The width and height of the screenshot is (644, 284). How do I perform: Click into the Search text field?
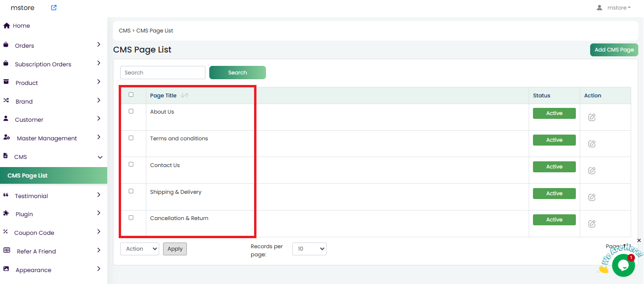163,73
